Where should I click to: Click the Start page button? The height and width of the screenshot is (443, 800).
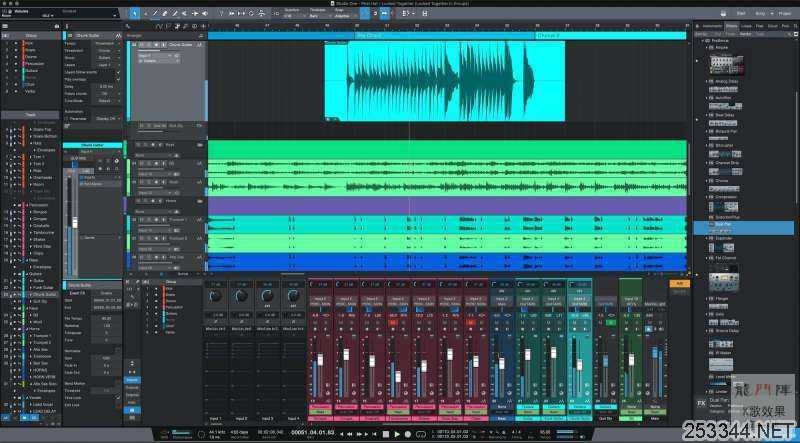click(x=741, y=13)
